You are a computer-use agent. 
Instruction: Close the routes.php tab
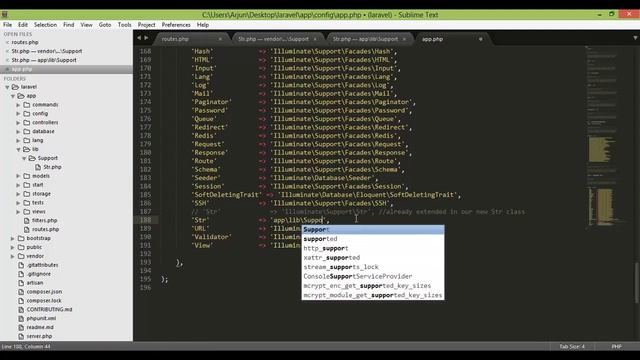tap(220, 39)
